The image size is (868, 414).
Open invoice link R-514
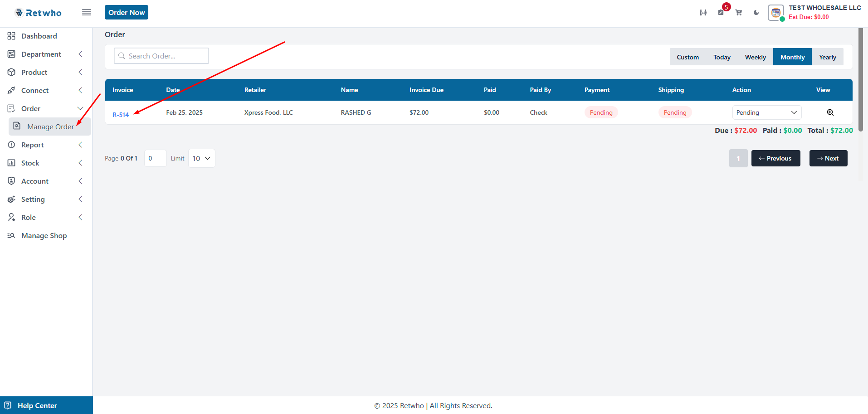pyautogui.click(x=121, y=115)
